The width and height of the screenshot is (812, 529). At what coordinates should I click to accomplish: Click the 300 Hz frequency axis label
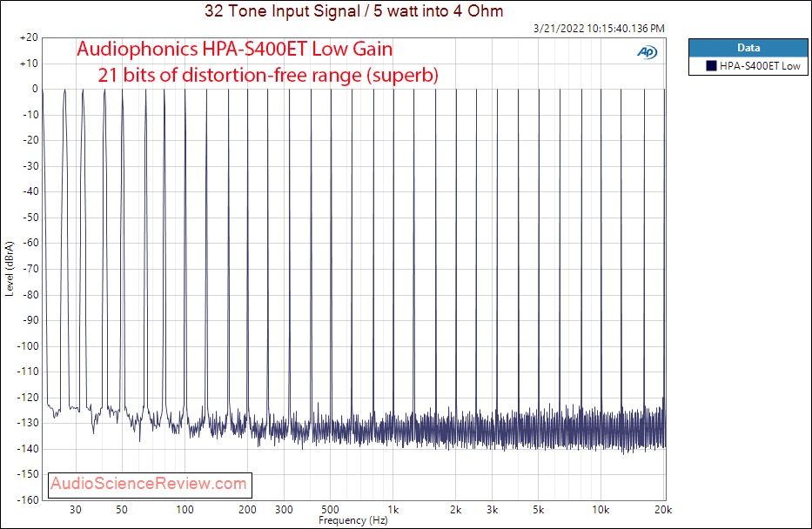284,509
